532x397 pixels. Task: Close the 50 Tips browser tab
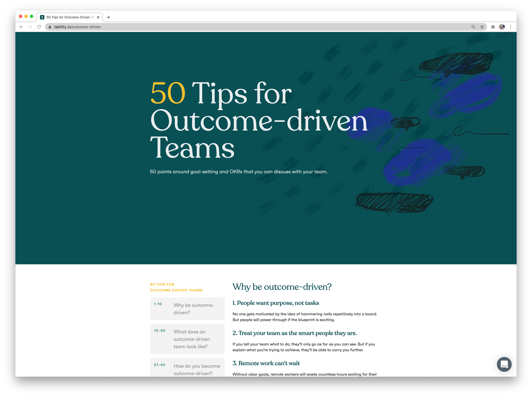point(98,17)
